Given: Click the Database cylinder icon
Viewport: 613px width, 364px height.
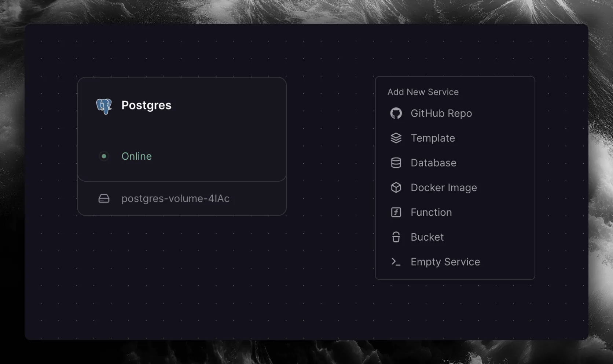Looking at the screenshot, I should pyautogui.click(x=396, y=163).
